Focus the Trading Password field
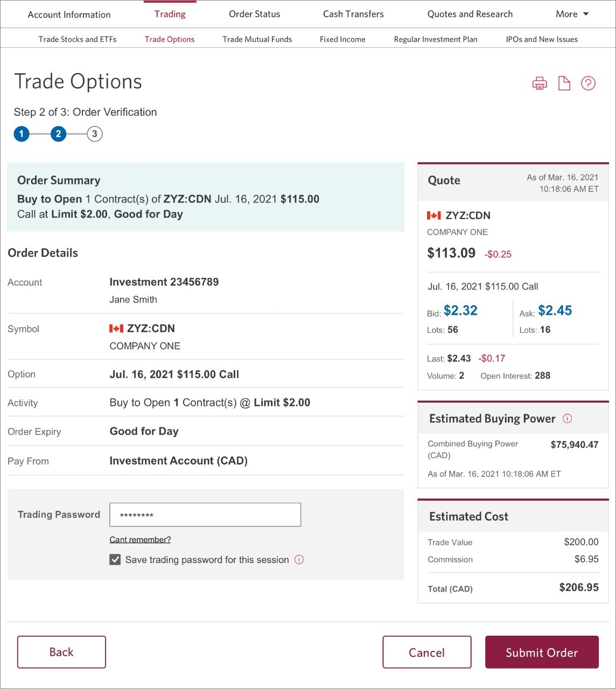The height and width of the screenshot is (689, 616). (205, 515)
